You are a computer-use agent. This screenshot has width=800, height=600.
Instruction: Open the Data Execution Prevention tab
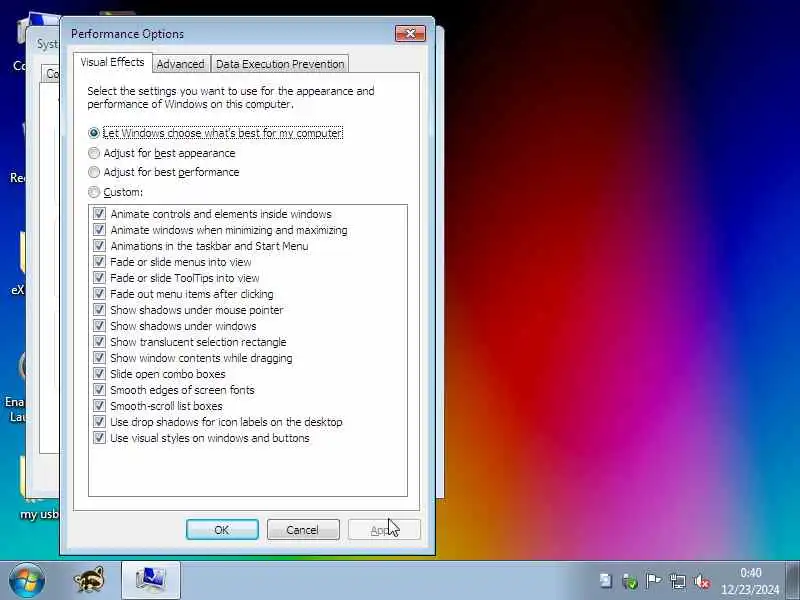coord(280,64)
